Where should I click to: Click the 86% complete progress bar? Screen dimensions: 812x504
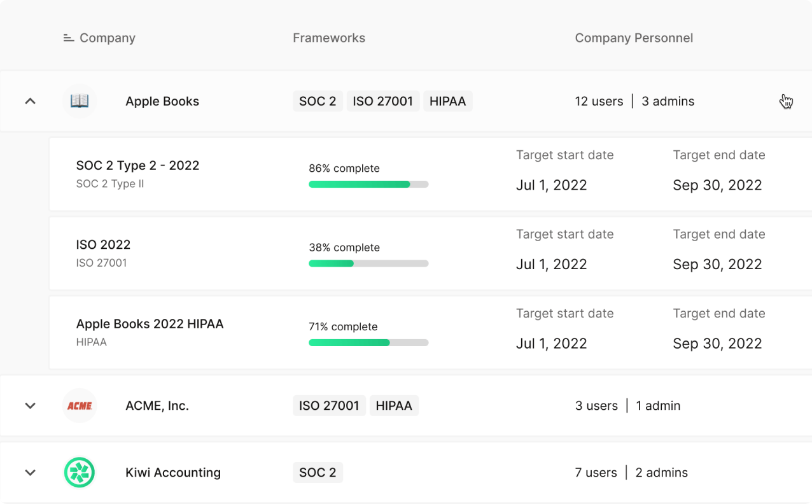point(368,185)
